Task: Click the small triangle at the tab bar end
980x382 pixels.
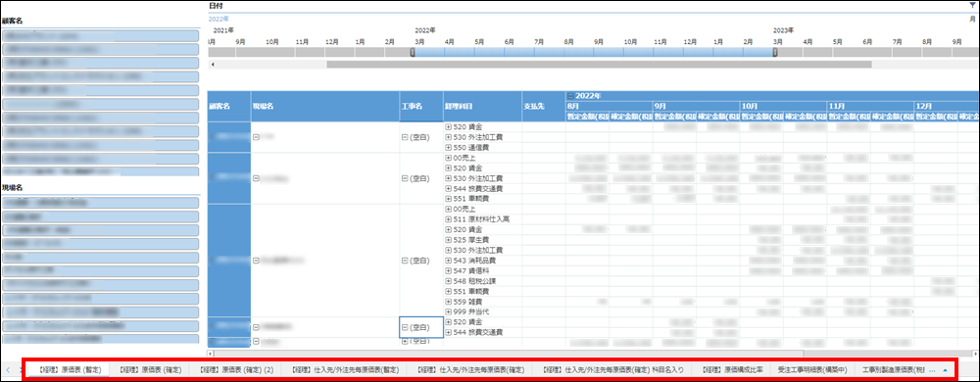Action: point(945,369)
